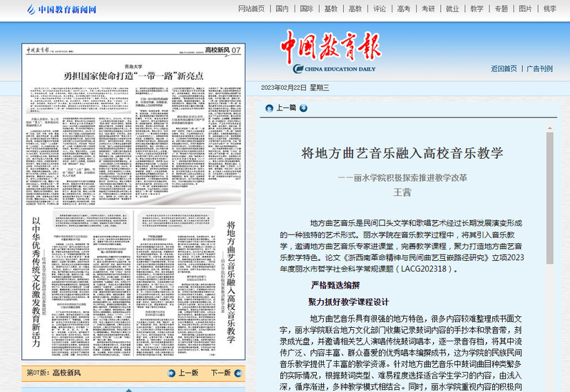Click the right arrow icon beside 下一版

point(238,373)
